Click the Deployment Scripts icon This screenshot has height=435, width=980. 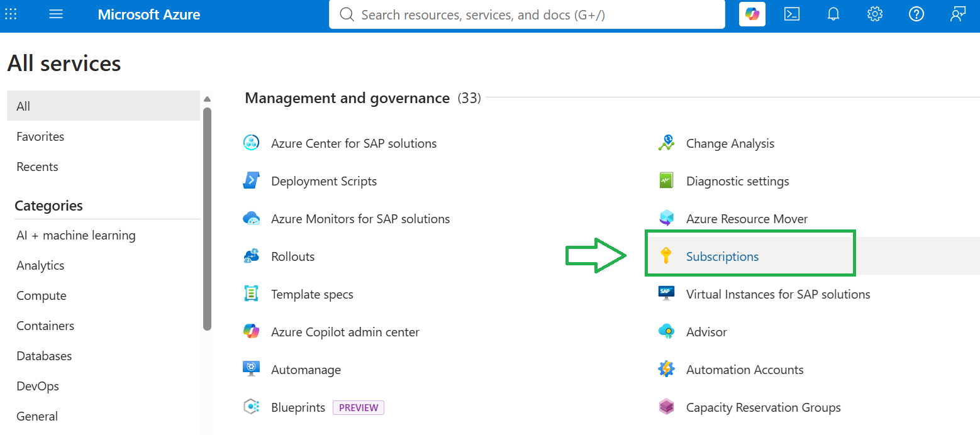coord(251,181)
